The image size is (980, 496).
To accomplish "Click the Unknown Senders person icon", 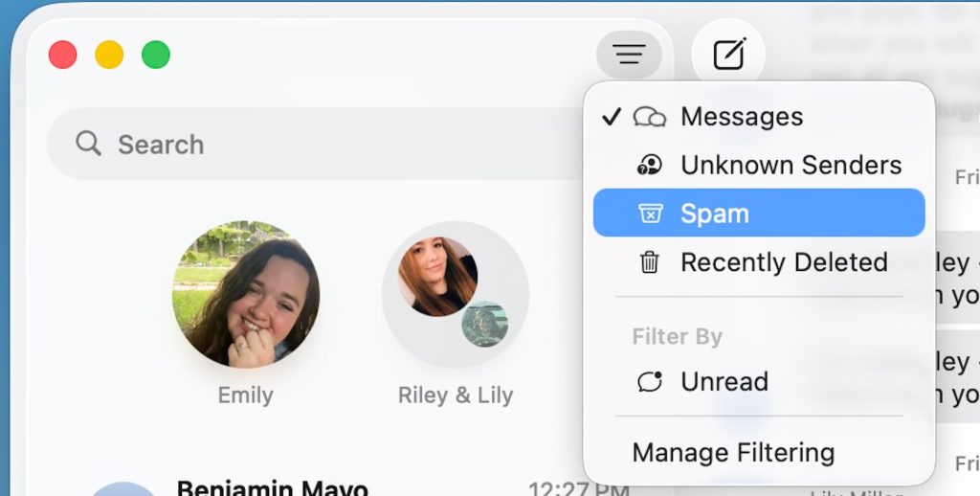I will (650, 165).
